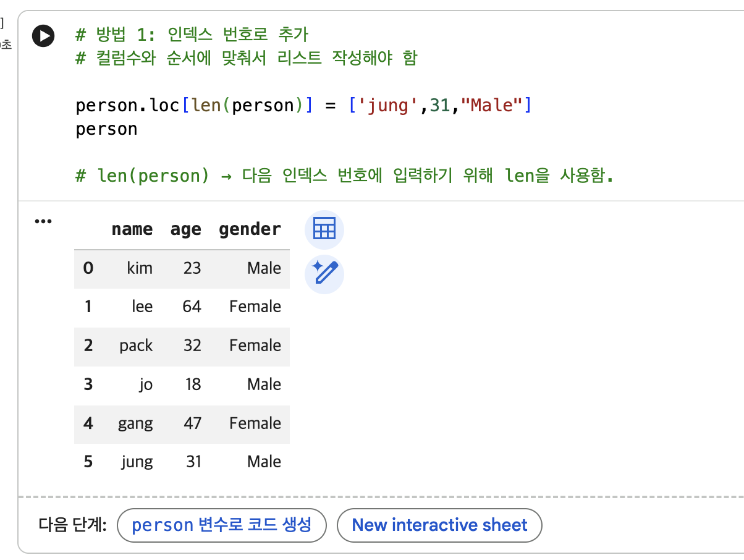Select the age column header
The height and width of the screenshot is (560, 744).
pyautogui.click(x=186, y=230)
